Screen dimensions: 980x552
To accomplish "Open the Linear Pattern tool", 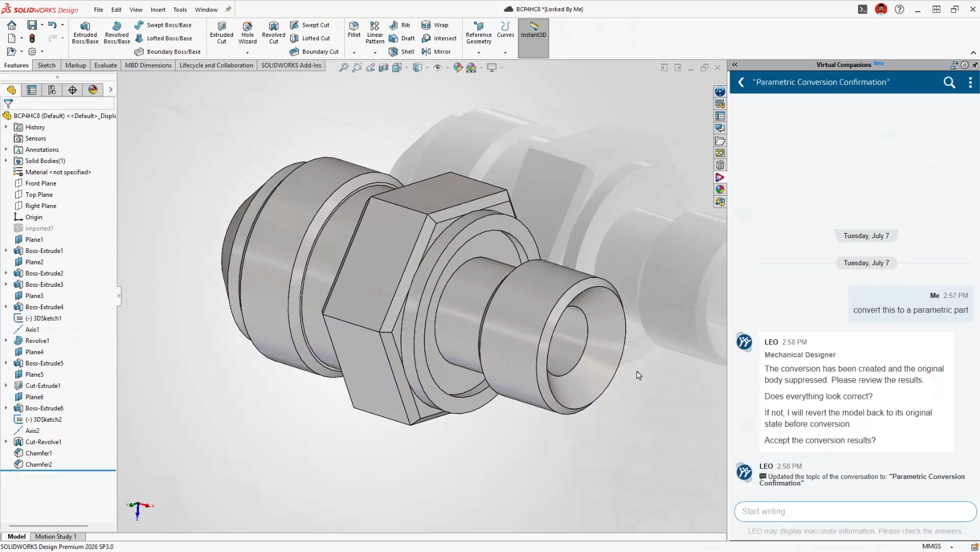I will (x=375, y=33).
